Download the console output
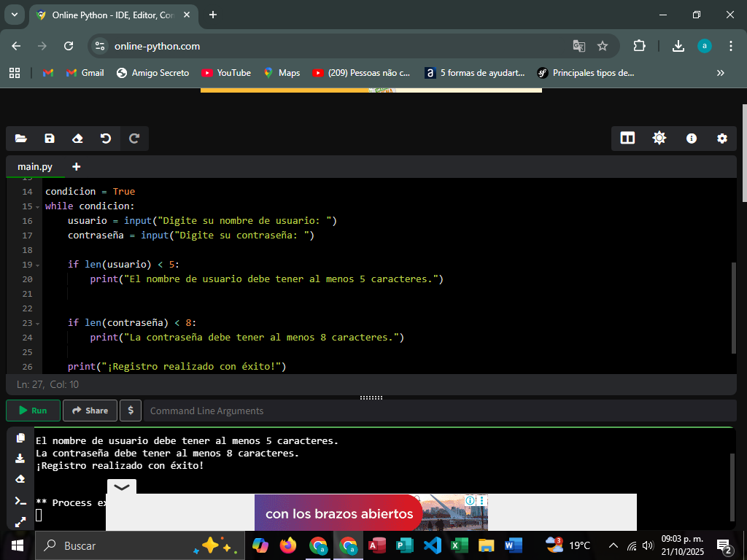 20,459
